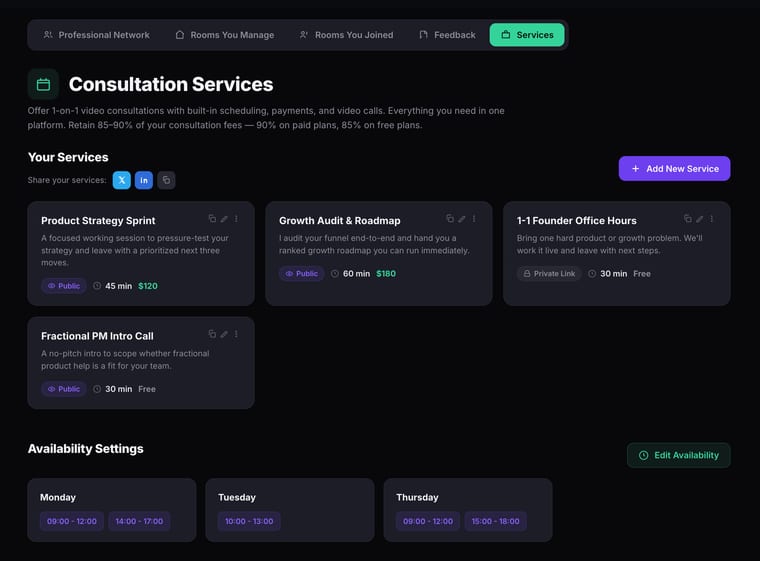Image resolution: width=760 pixels, height=561 pixels.
Task: Click clock icon in Founder Office Hours card
Action: pos(592,274)
